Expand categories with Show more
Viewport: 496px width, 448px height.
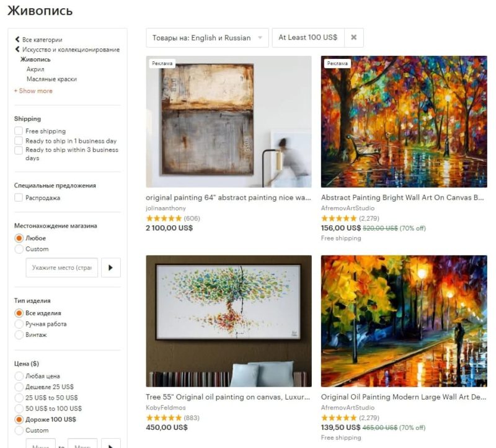click(33, 91)
